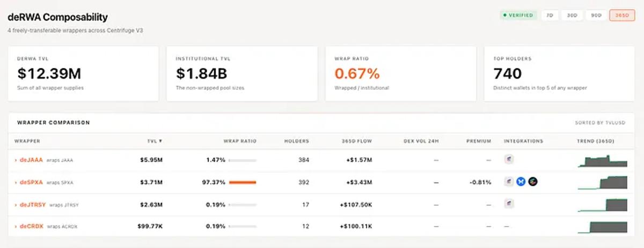
Task: Open the deCRDX wrapper link
Action: tap(32, 226)
